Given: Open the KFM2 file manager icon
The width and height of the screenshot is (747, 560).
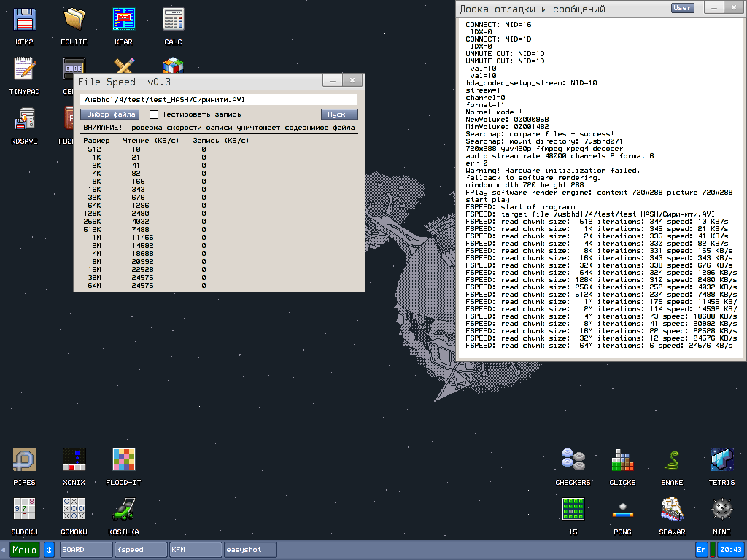Looking at the screenshot, I should (24, 20).
